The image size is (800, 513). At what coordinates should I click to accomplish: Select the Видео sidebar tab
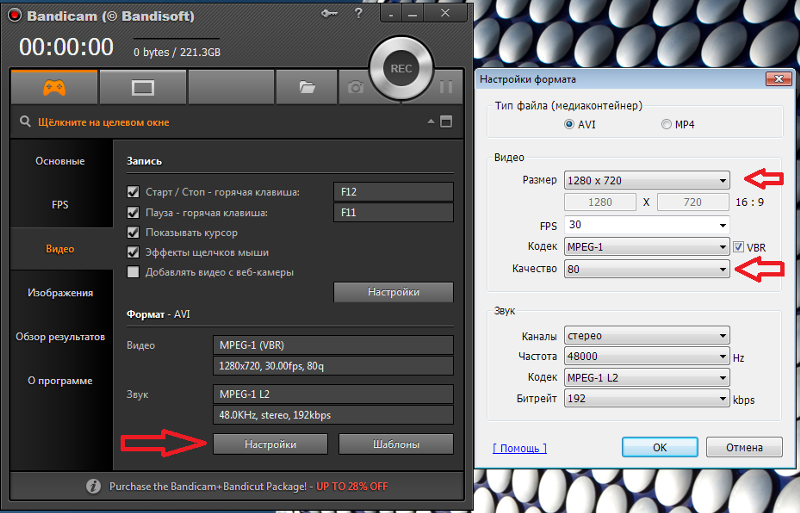(x=60, y=249)
